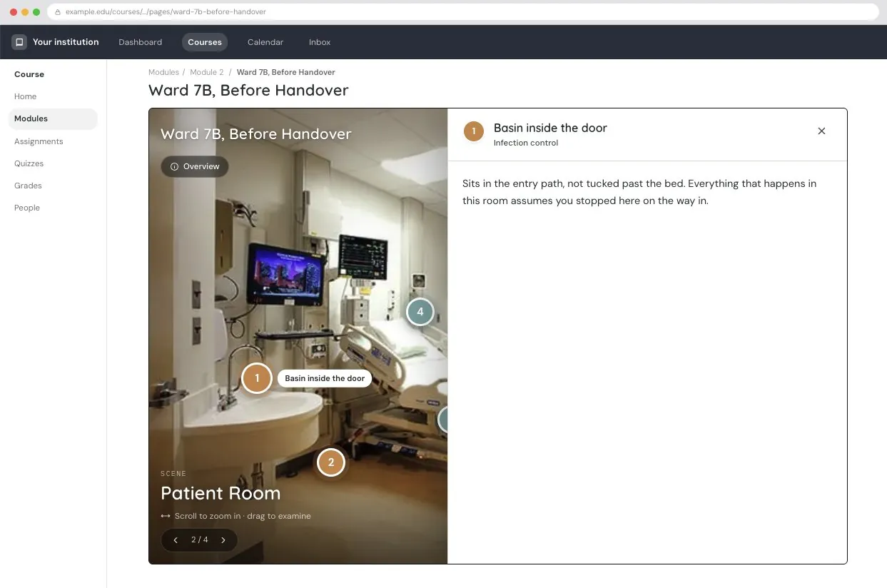Go to Calendar in top navigation
Viewport: 887px width, 588px height.
click(x=265, y=42)
